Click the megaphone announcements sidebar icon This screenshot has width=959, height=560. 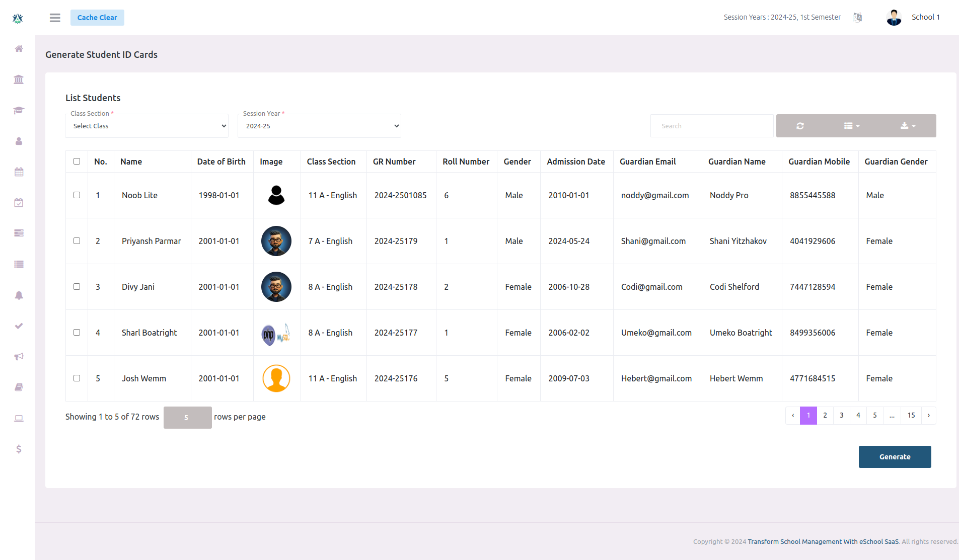pyautogui.click(x=19, y=357)
